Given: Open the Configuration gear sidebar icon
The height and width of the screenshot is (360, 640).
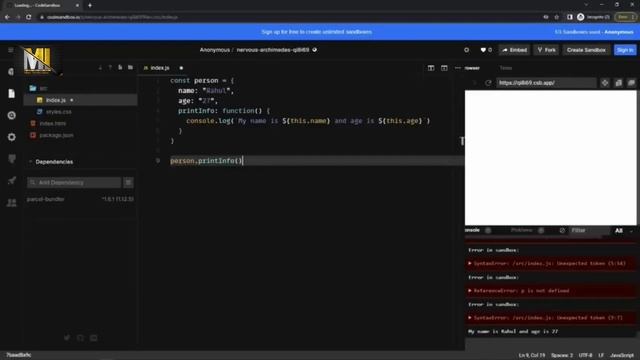Looking at the screenshot, I should (x=11, y=137).
